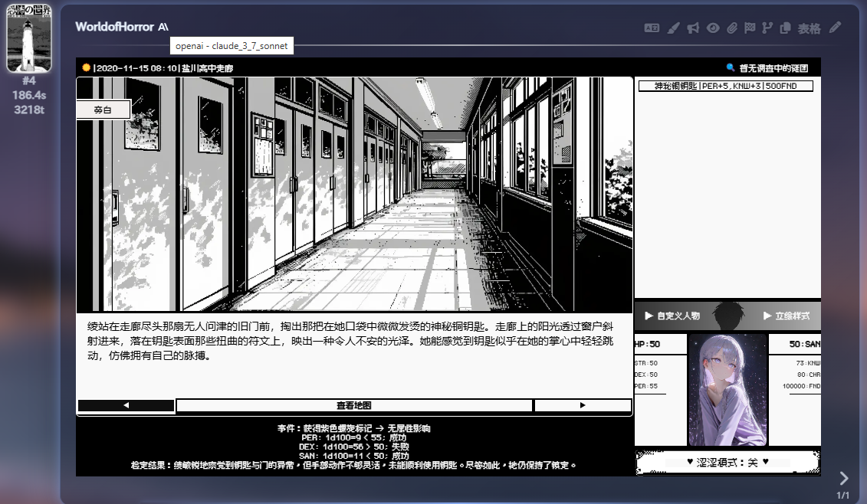Expand the 自定义人物 custom character option
This screenshot has height=504, width=867.
coord(672,316)
